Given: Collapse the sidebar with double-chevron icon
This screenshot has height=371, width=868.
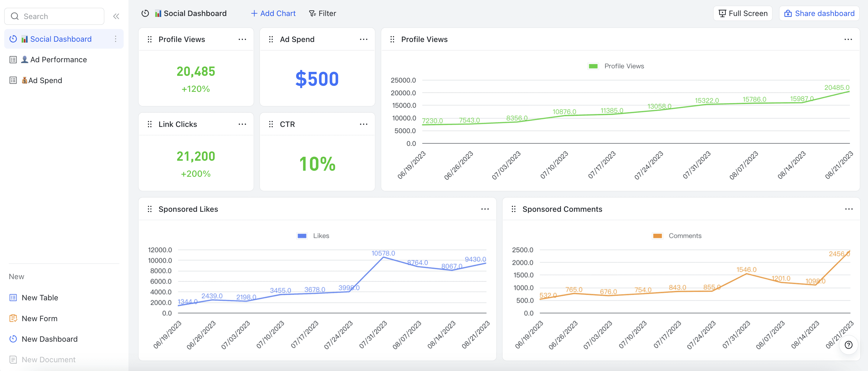Looking at the screenshot, I should pos(116,16).
